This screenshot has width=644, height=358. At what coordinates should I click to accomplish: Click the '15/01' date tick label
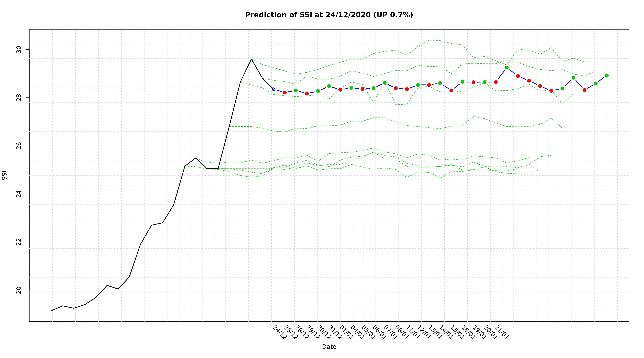pyautogui.click(x=457, y=332)
